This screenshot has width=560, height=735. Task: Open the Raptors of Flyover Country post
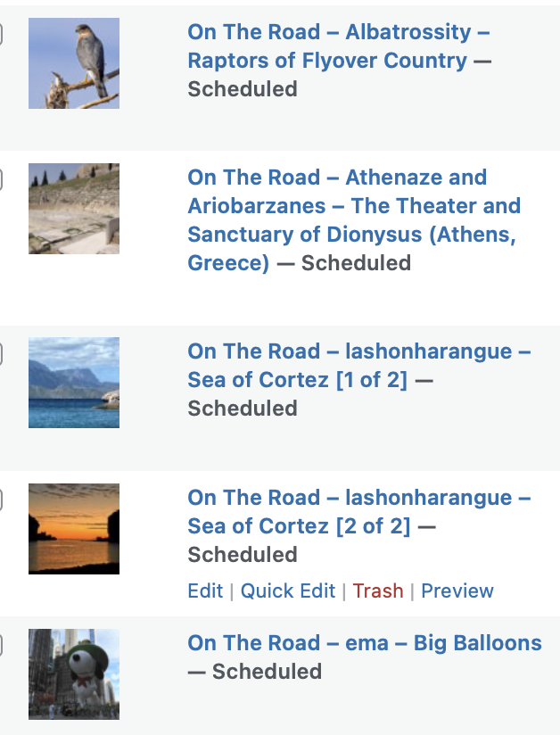tap(326, 61)
